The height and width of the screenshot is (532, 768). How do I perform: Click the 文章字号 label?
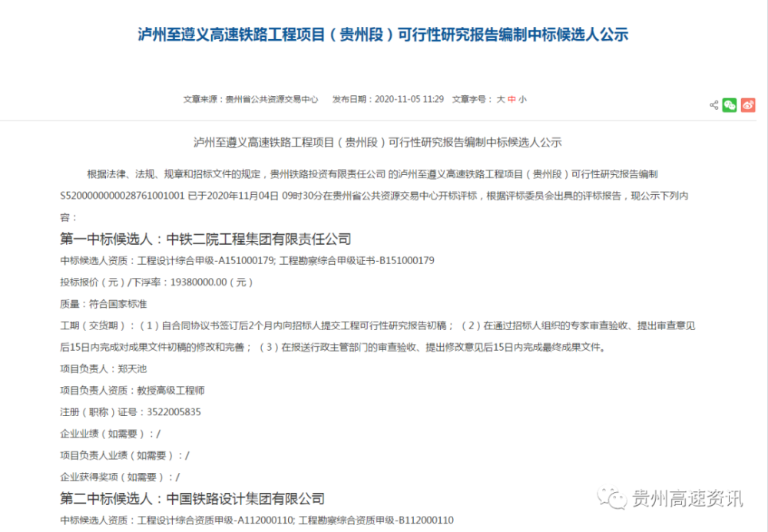point(472,99)
